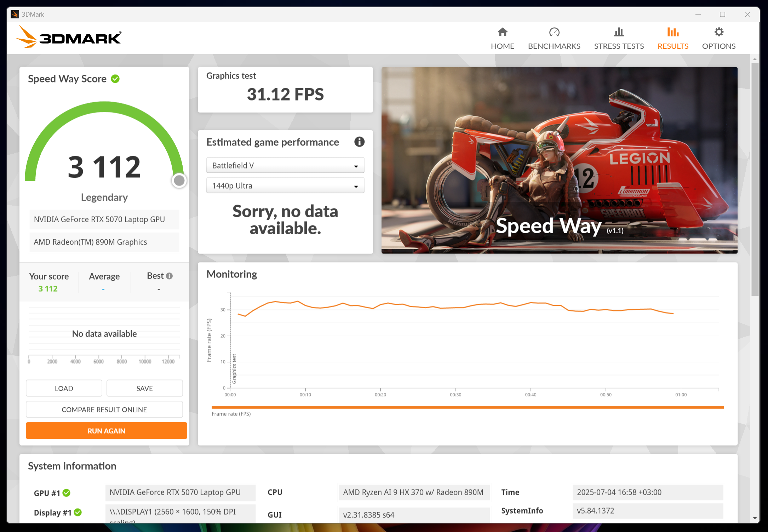Screen dimensions: 768x532
Task: Click the 3DMark title bar app icon
Action: coord(15,14)
